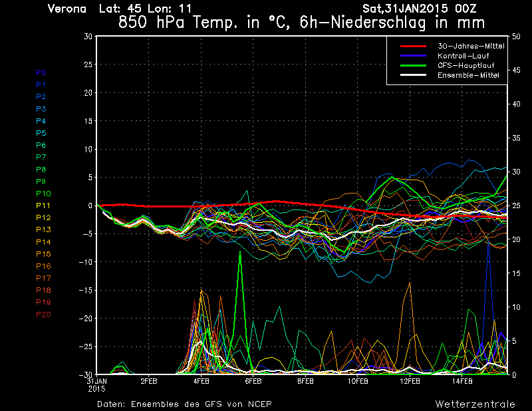Click the 4FEB date on the time axis

point(201,381)
